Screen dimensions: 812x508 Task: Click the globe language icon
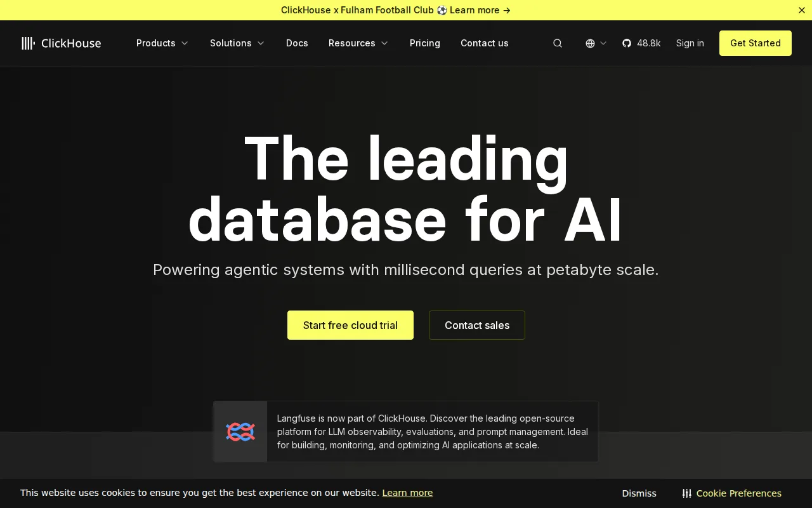[590, 43]
